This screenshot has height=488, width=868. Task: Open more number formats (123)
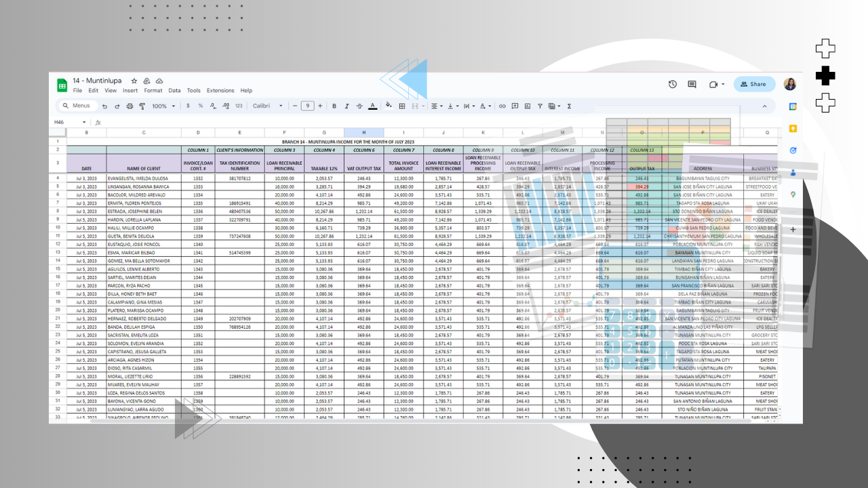coord(239,106)
